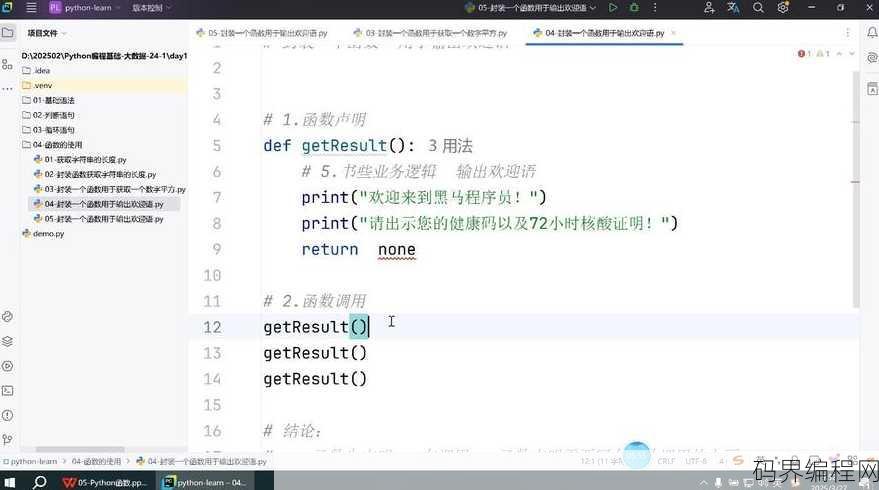The width and height of the screenshot is (879, 490).
Task: Open the 项目文件 view selector dropdown
Action: [47, 33]
